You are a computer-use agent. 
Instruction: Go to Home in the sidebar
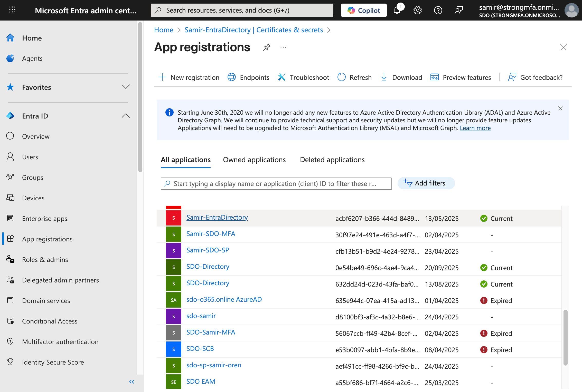32,38
